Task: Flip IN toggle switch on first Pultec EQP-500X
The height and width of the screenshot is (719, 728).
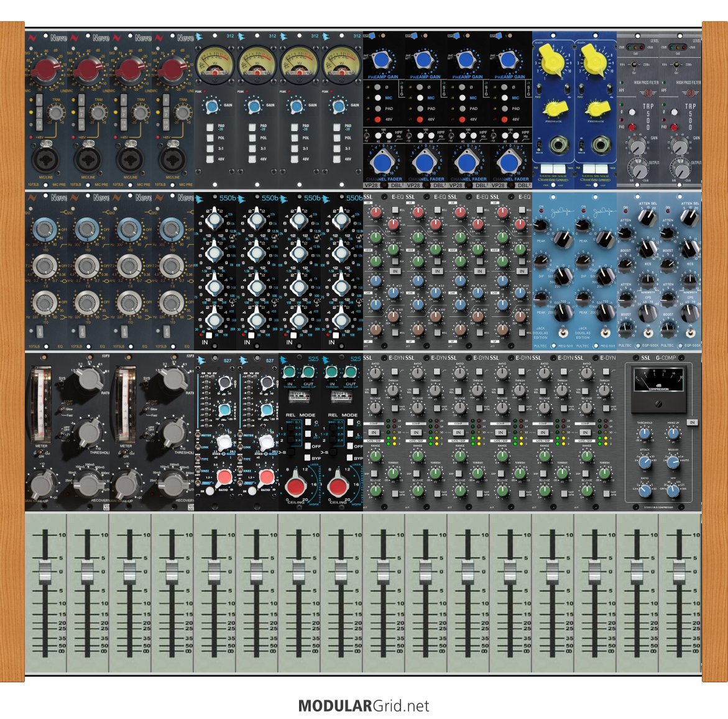Action: point(648,332)
